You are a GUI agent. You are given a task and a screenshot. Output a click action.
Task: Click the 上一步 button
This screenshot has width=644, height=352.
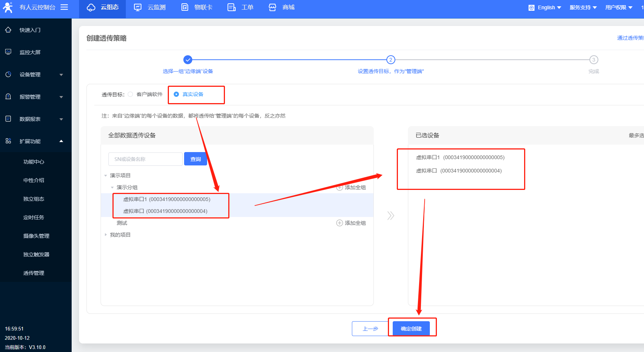point(370,329)
